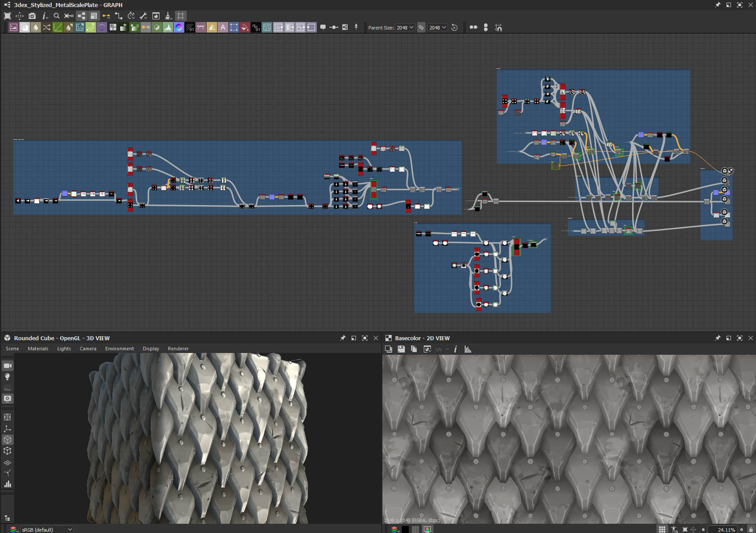Viewport: 756px width, 533px height.
Task: Open the Parent Size width dropdown
Action: [x=405, y=27]
